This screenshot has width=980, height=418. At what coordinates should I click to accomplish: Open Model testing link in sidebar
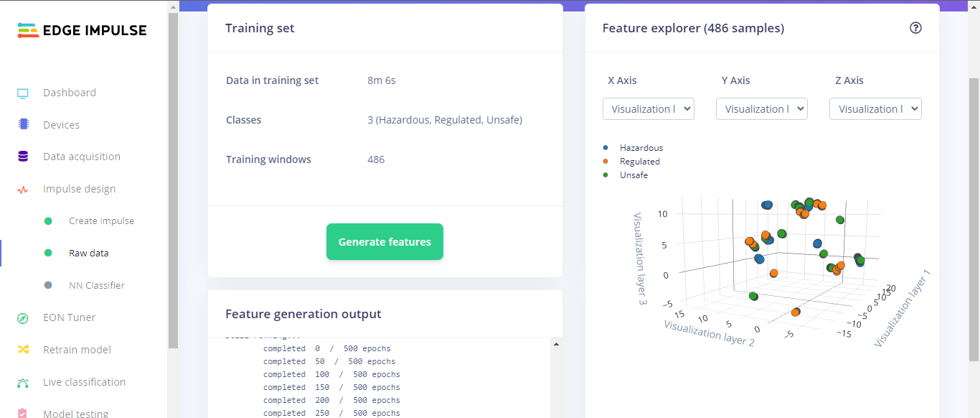tap(75, 414)
